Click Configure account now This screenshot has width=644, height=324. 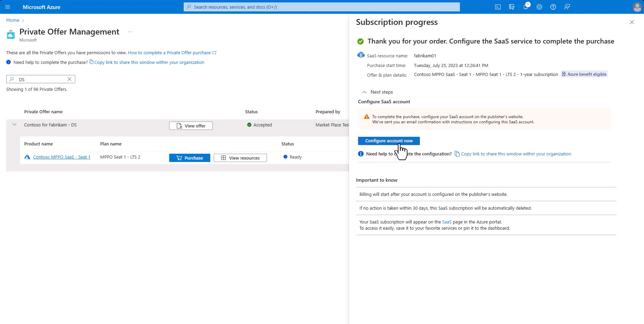(389, 141)
